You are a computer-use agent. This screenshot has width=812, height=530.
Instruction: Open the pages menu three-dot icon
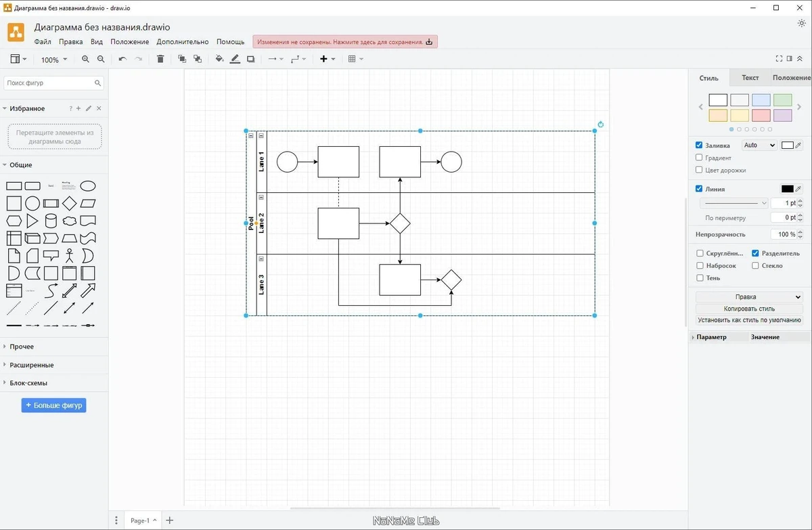pyautogui.click(x=116, y=521)
